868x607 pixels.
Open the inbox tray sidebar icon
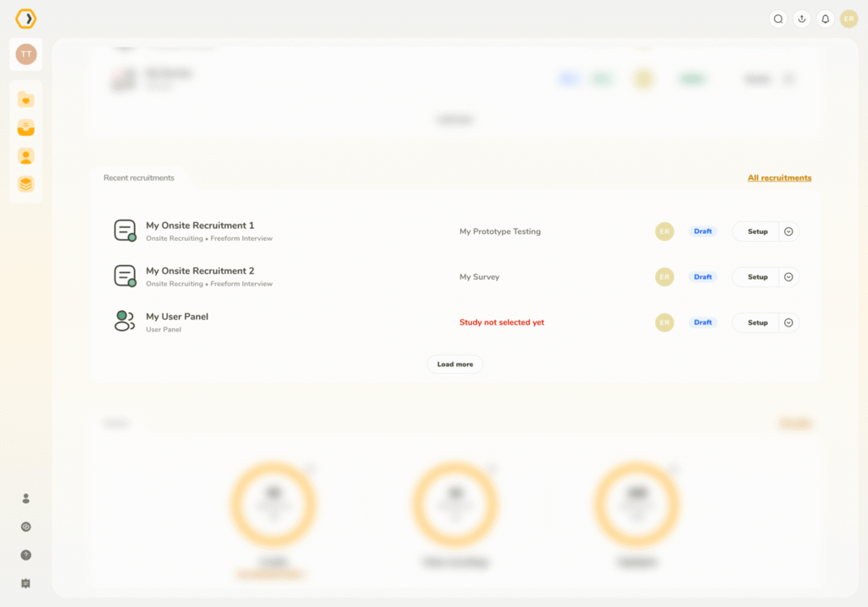tap(26, 128)
